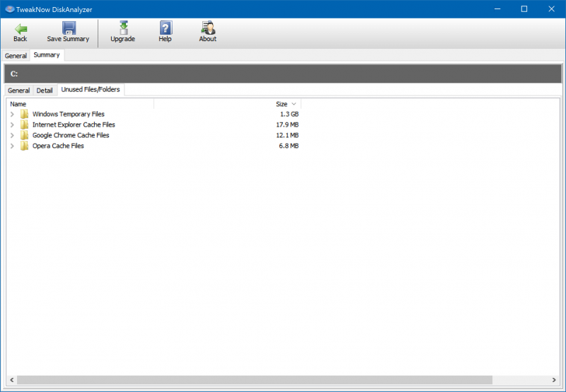Click the Save Summary floppy disk icon
The width and height of the screenshot is (566, 392).
pyautogui.click(x=69, y=28)
